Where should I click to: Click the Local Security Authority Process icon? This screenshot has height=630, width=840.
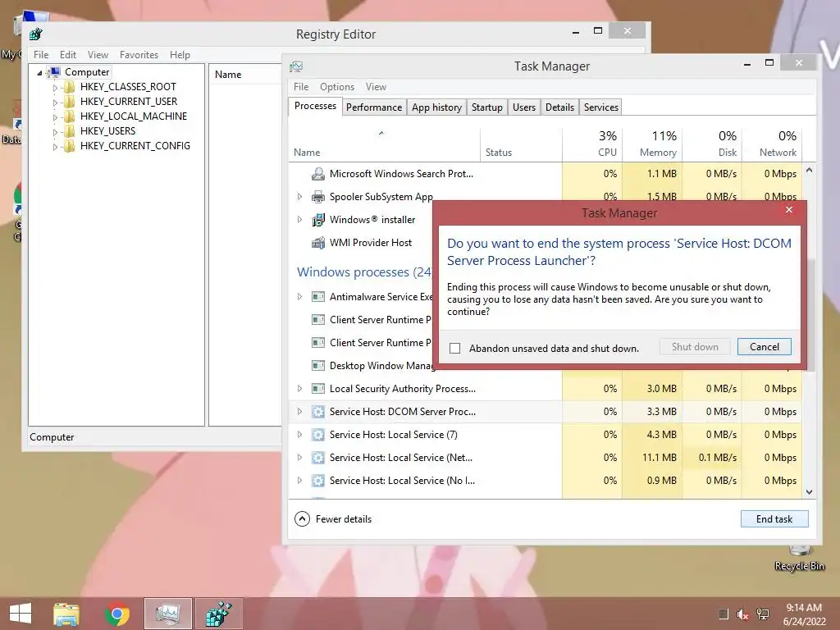coord(318,389)
